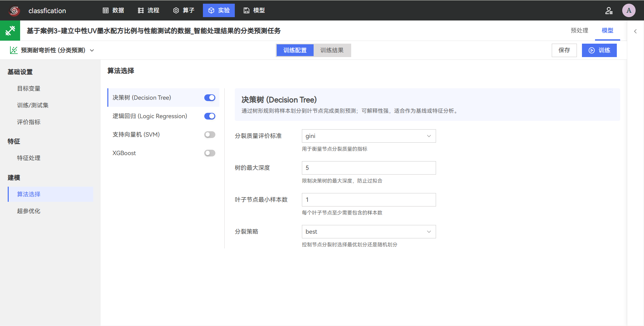Go to 目标变量 in sidebar
The height and width of the screenshot is (326, 644).
click(29, 89)
